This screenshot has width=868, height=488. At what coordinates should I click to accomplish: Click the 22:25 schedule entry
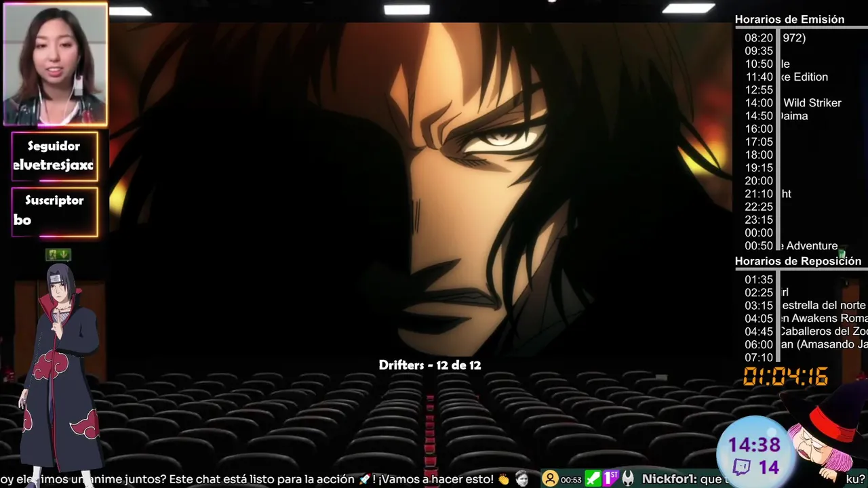(759, 207)
